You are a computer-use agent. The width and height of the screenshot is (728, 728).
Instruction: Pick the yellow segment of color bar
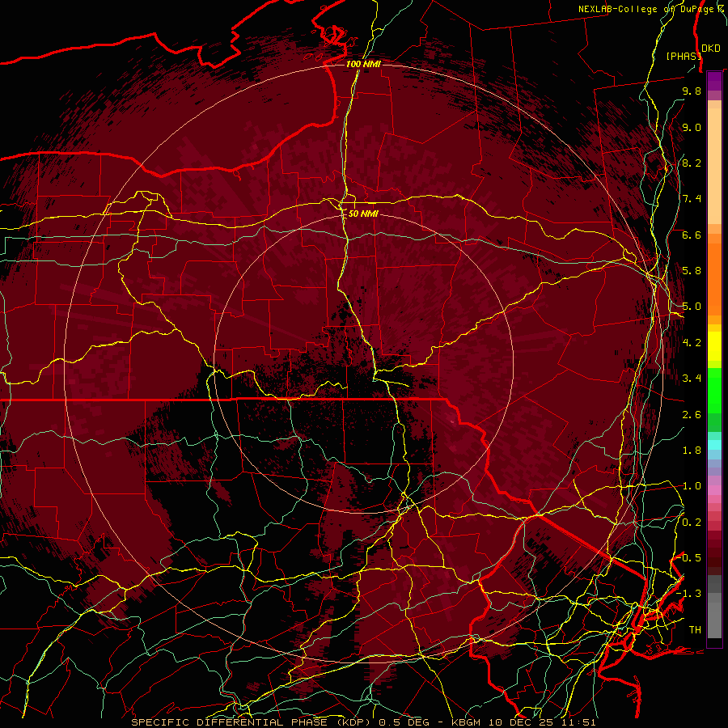point(714,346)
